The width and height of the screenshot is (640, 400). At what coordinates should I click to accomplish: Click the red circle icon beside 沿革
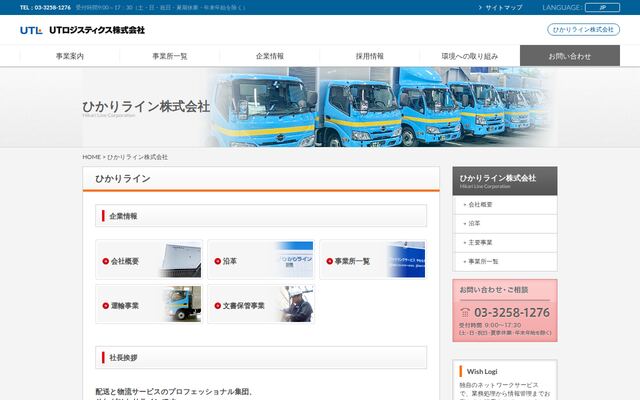coord(218,261)
